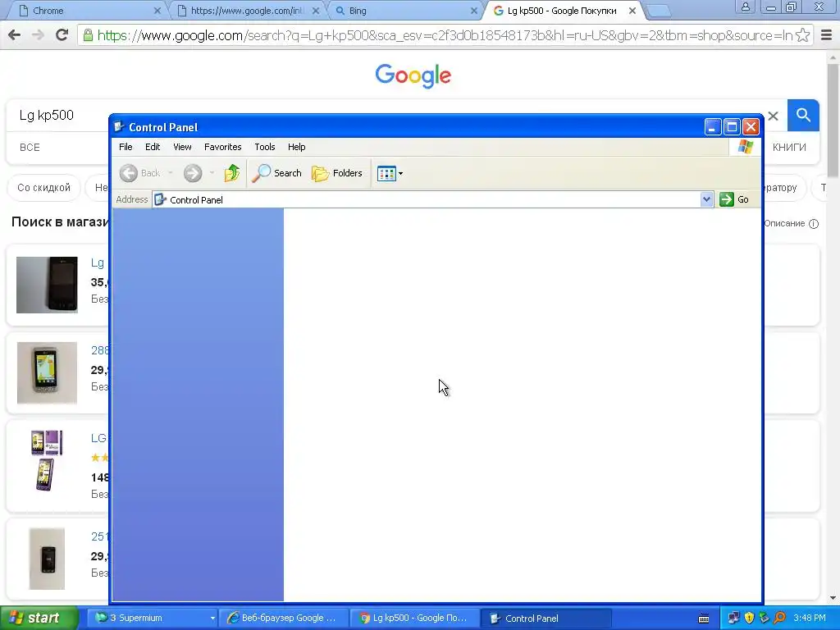
Task: Click the browser Back arrow
Action: [15, 35]
